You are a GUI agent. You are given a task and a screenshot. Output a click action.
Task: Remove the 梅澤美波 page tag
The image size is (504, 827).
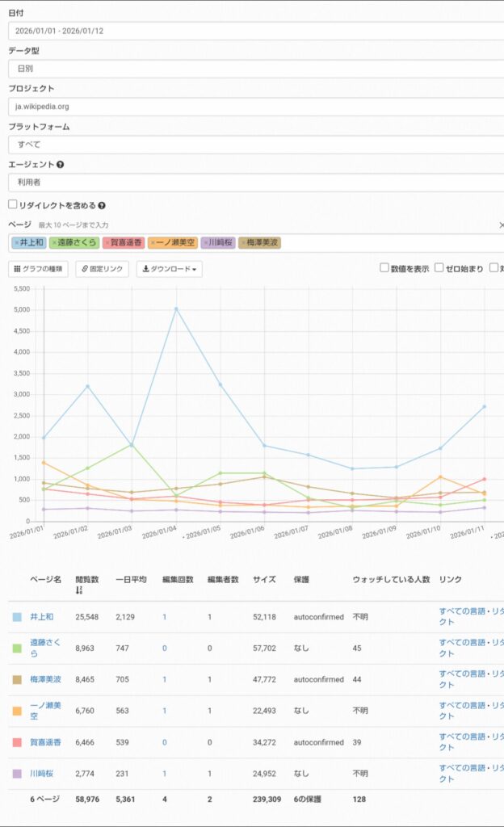click(x=243, y=242)
